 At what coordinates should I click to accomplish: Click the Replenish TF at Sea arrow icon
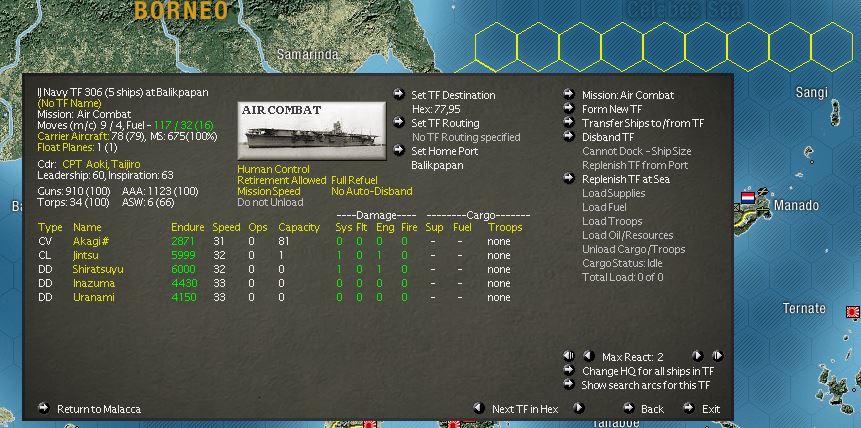(569, 179)
